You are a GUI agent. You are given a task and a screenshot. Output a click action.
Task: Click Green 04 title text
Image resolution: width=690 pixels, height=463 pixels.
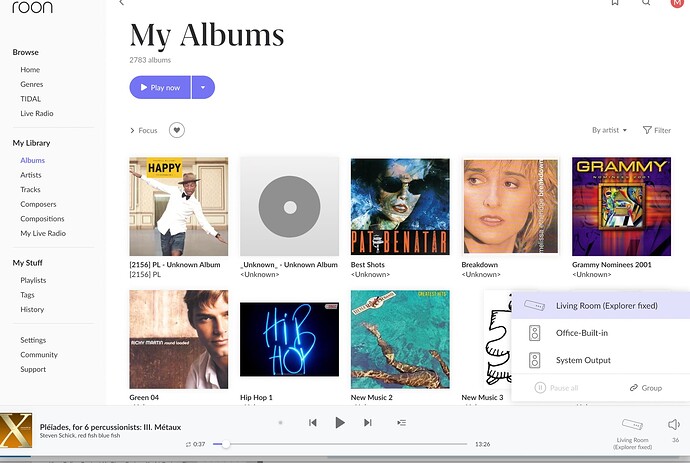[x=144, y=397]
